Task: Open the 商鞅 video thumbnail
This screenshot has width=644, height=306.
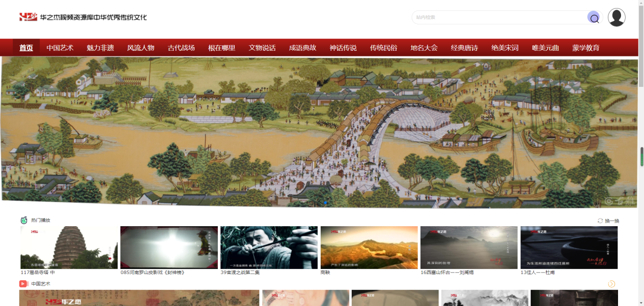Action: click(x=369, y=248)
